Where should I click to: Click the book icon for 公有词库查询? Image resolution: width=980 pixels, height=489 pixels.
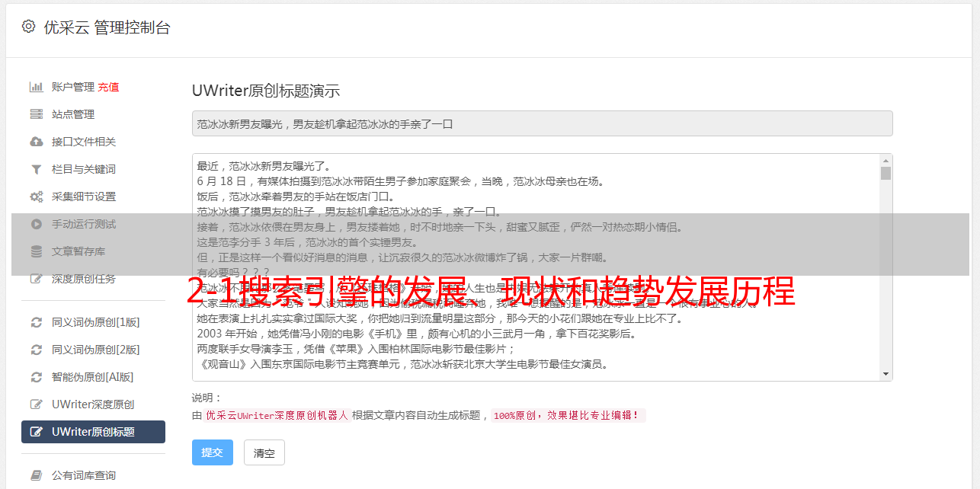(x=36, y=475)
